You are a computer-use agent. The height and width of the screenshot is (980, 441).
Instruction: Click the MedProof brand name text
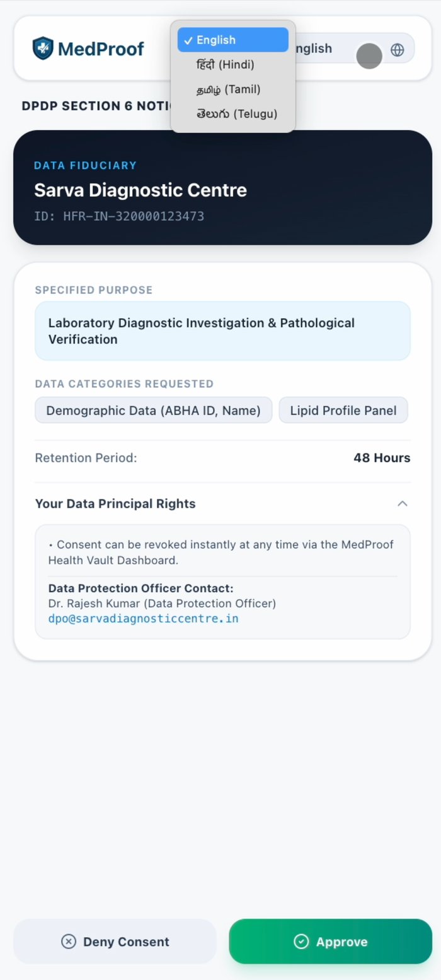click(x=101, y=49)
